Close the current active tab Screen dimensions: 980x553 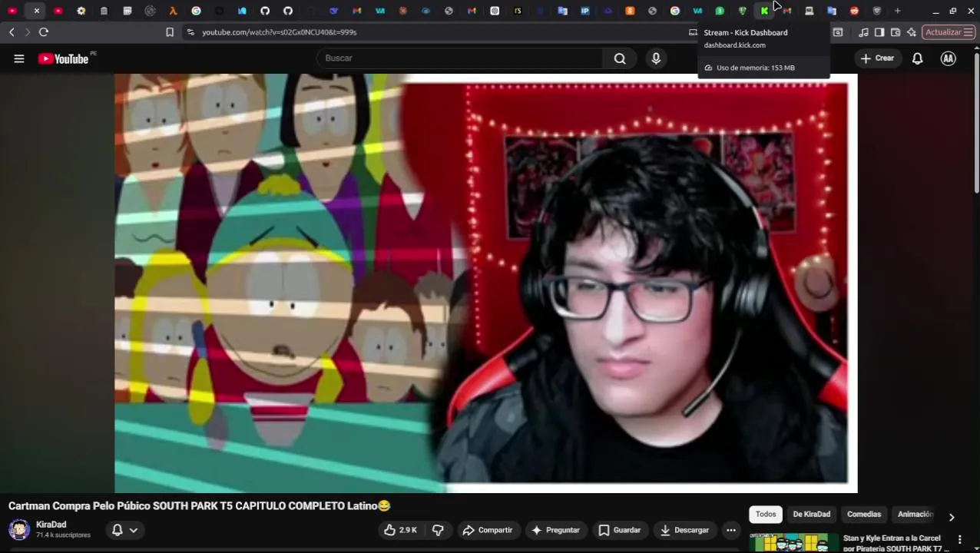click(x=36, y=11)
